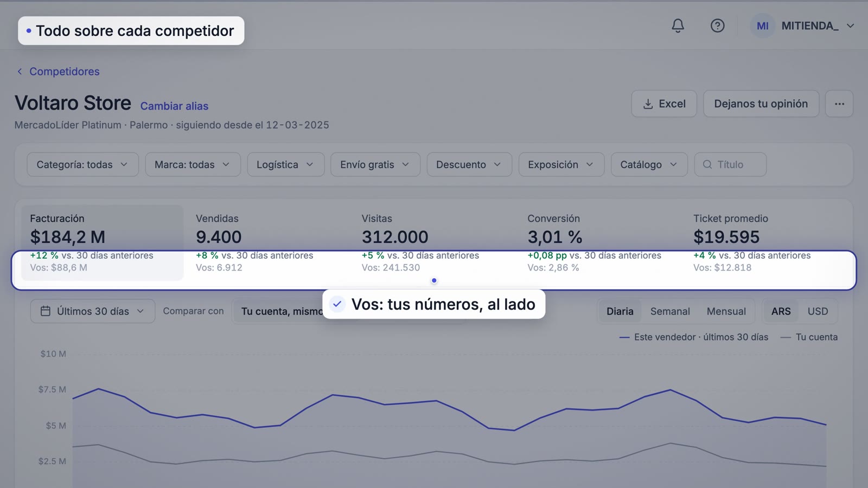Set currency to ARS
The height and width of the screenshot is (488, 868).
pyautogui.click(x=781, y=311)
